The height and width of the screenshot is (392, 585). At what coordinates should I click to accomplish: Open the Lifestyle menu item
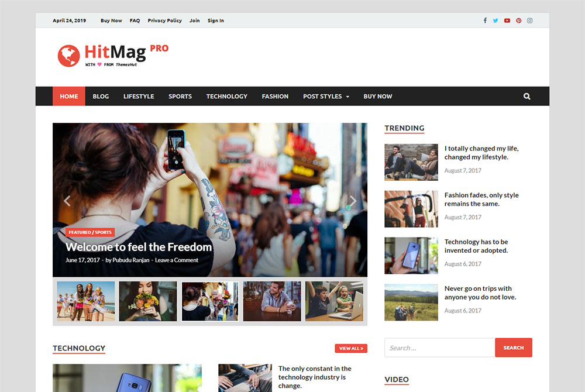tap(139, 97)
